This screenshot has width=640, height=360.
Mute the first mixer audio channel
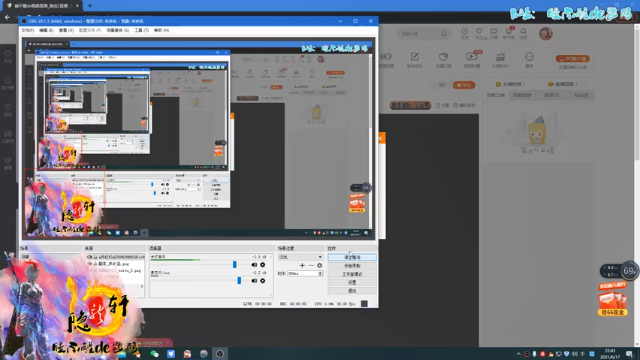(x=254, y=265)
